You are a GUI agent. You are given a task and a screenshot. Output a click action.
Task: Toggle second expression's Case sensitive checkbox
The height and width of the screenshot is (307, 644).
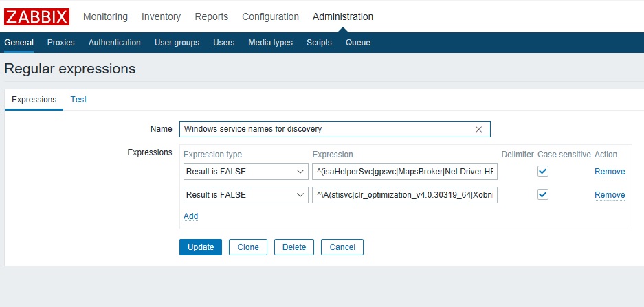[x=543, y=195]
